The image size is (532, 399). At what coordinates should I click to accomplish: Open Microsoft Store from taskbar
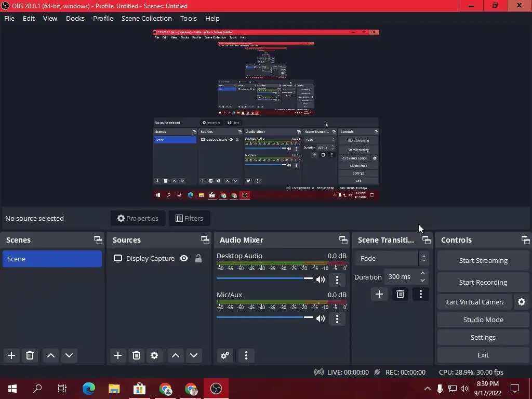click(139, 389)
